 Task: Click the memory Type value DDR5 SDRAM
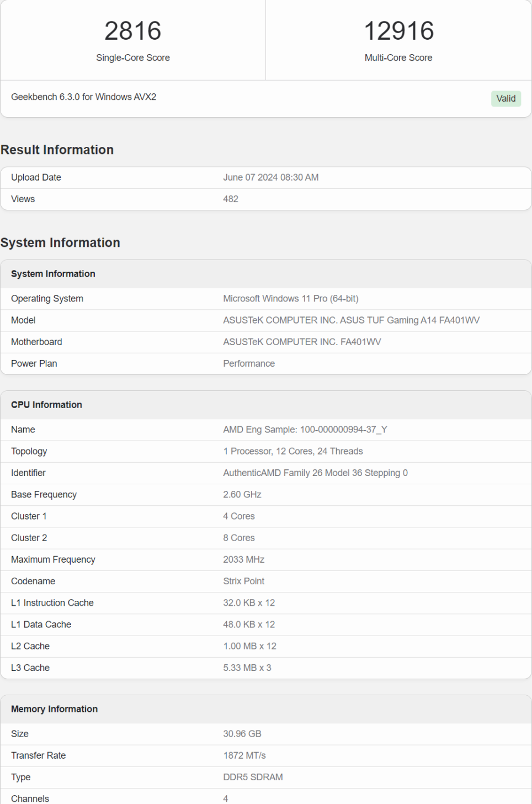click(253, 777)
